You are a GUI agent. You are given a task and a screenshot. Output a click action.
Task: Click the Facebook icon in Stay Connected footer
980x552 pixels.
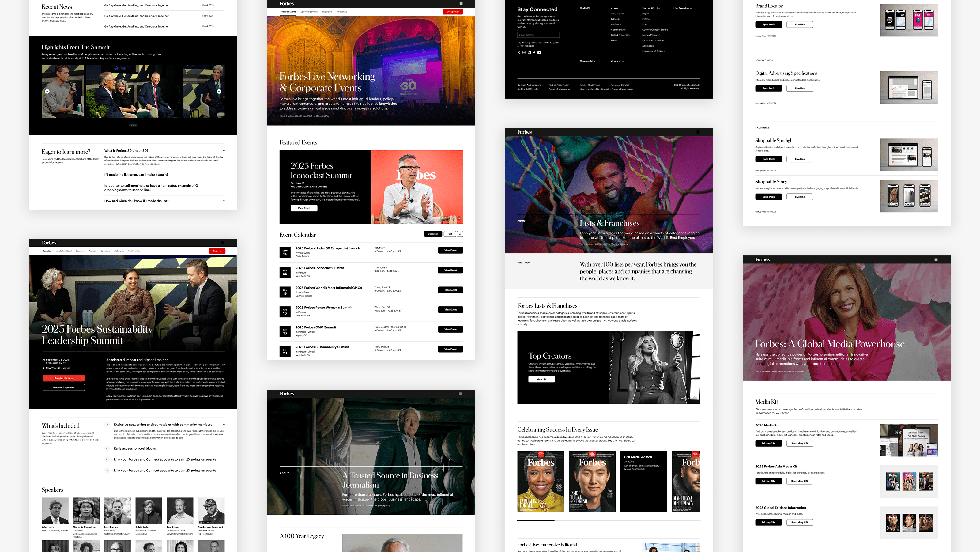[x=534, y=52]
